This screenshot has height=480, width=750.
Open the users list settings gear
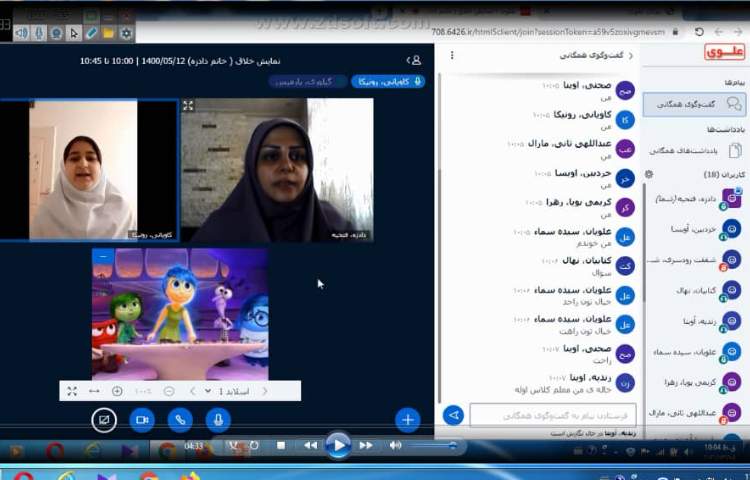[648, 174]
